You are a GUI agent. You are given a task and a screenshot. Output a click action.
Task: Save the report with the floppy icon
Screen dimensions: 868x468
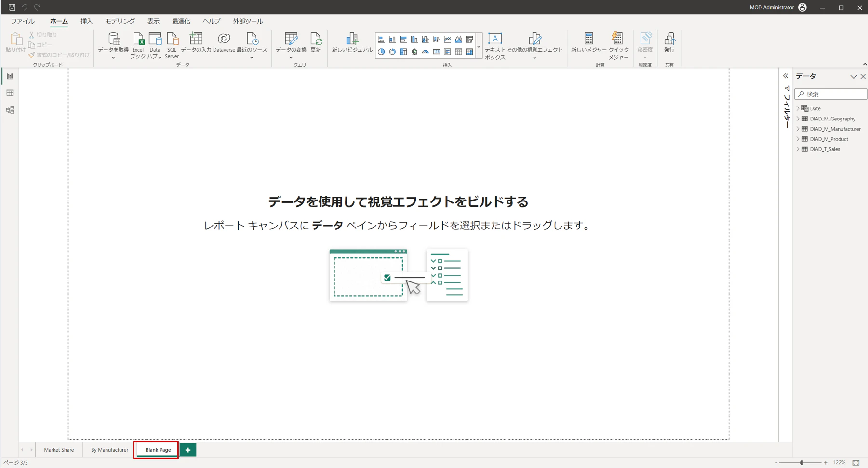pyautogui.click(x=12, y=7)
